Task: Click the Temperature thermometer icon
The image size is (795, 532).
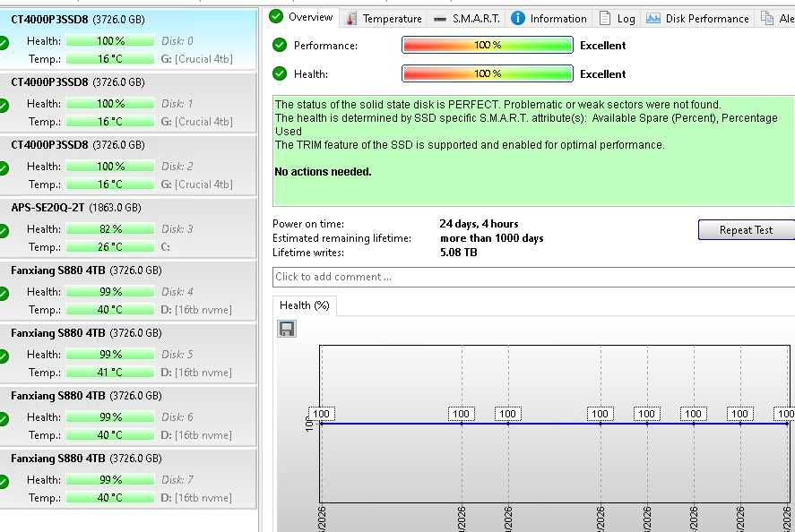Action: click(350, 19)
